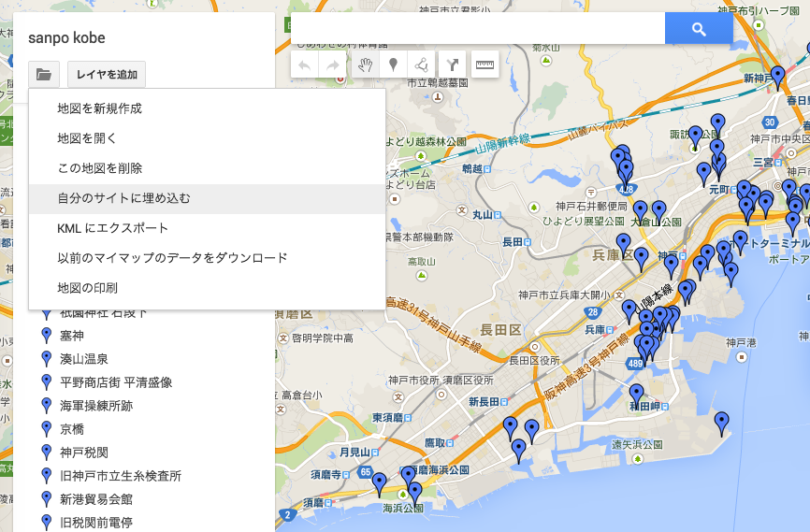This screenshot has height=532, width=810.
Task: Click the left marker near 大倉山公園
Action: pyautogui.click(x=640, y=211)
